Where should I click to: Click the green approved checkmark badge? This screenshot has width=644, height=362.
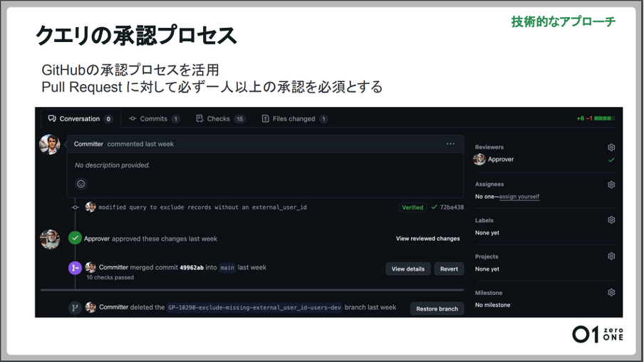75,238
